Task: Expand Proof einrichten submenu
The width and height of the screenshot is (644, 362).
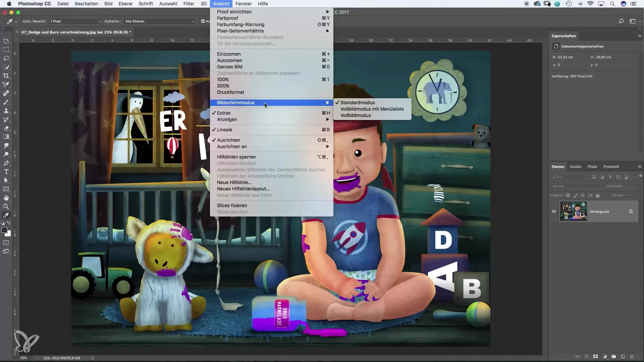Action: [272, 12]
